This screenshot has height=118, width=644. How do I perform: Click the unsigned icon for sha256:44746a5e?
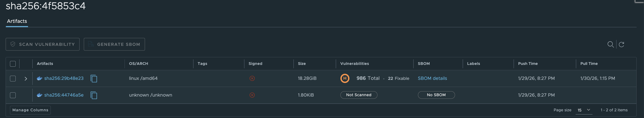click(252, 95)
